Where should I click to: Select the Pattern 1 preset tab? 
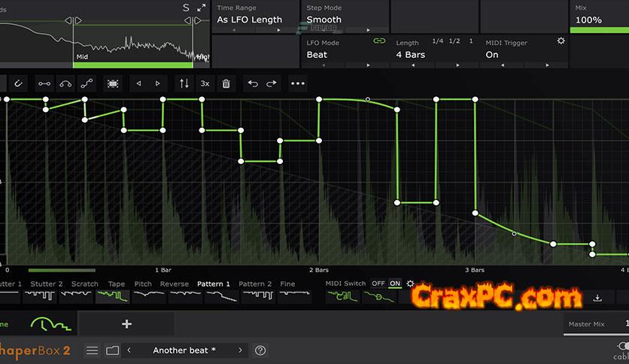[x=214, y=284]
